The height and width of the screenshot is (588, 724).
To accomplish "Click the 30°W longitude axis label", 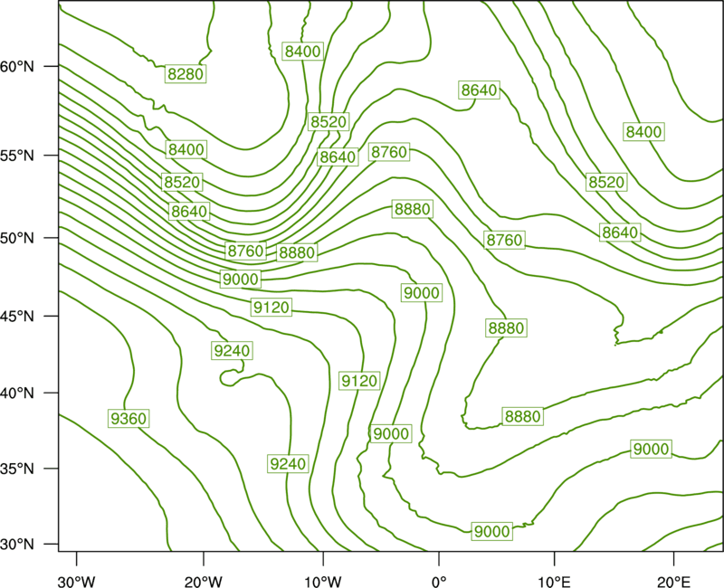I will [x=76, y=582].
